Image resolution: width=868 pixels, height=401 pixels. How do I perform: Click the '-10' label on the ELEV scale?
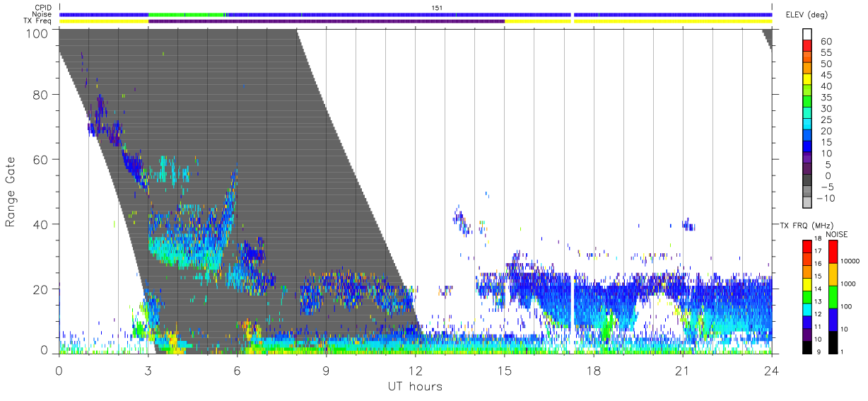(x=827, y=198)
